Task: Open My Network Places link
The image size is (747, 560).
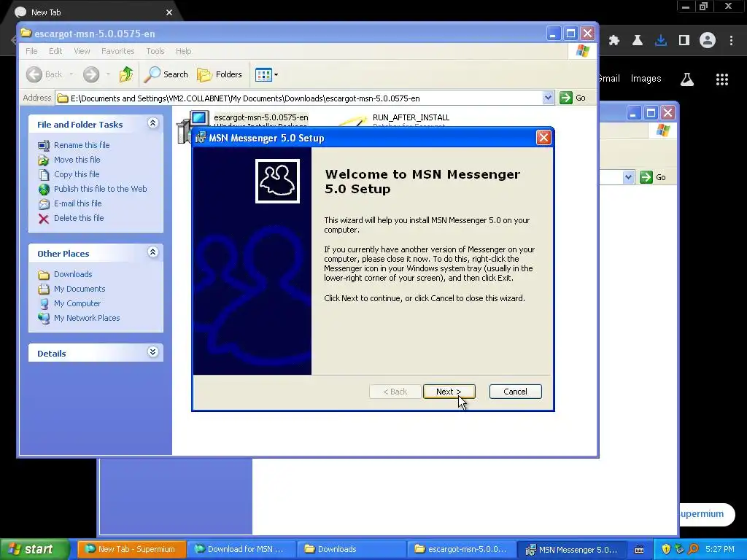Action: (x=87, y=318)
